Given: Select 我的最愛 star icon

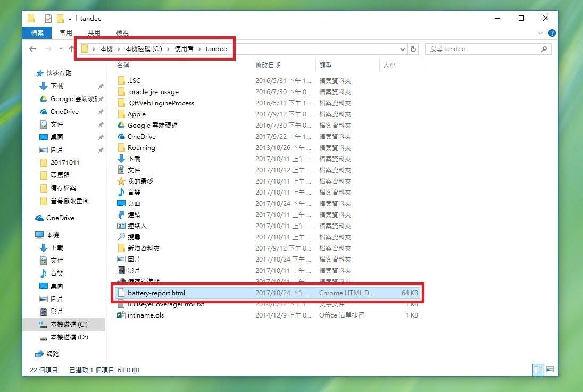Looking at the screenshot, I should pyautogui.click(x=121, y=181).
